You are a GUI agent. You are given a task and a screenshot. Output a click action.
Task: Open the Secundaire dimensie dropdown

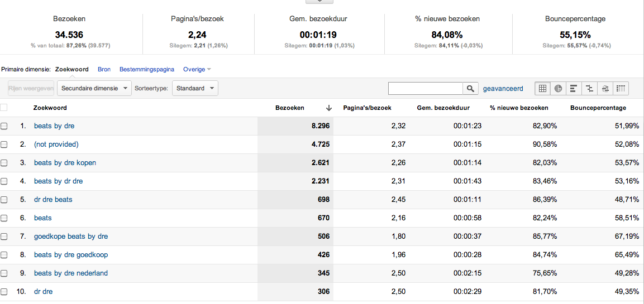pyautogui.click(x=94, y=88)
